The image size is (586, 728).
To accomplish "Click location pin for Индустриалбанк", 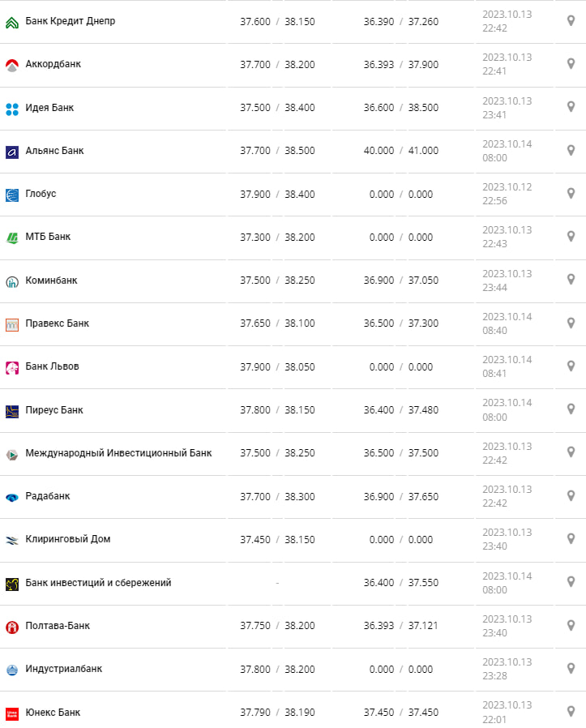I will (x=571, y=669).
